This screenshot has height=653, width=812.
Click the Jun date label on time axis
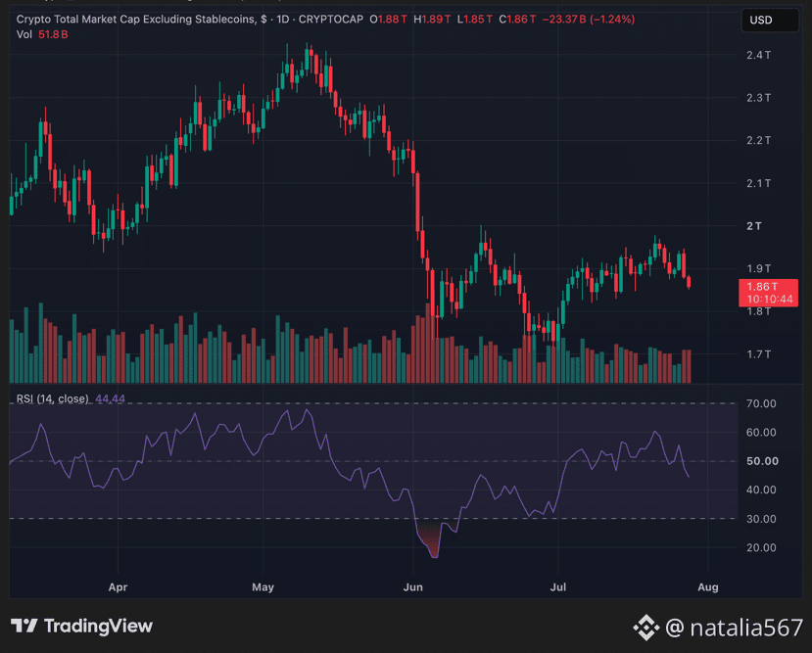412,587
